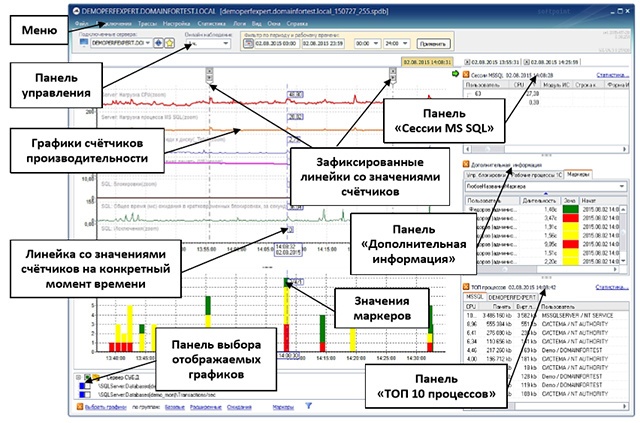Click the 14:08:32 ruler time label on the chart axis
Image resolution: width=640 pixels, height=423 pixels.
click(x=289, y=249)
